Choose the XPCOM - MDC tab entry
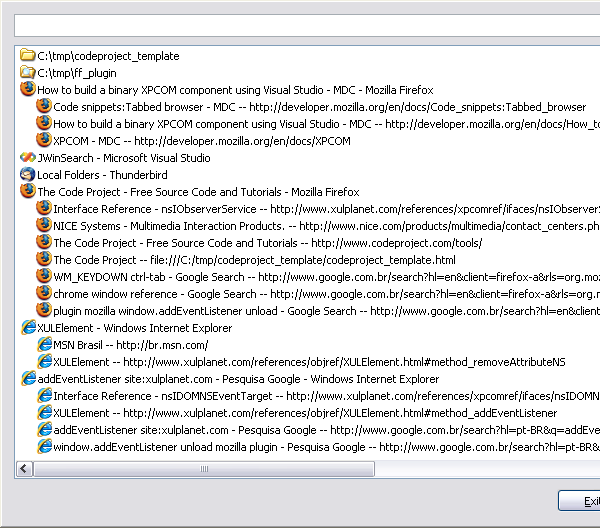Image resolution: width=600 pixels, height=528 pixels. 202,141
